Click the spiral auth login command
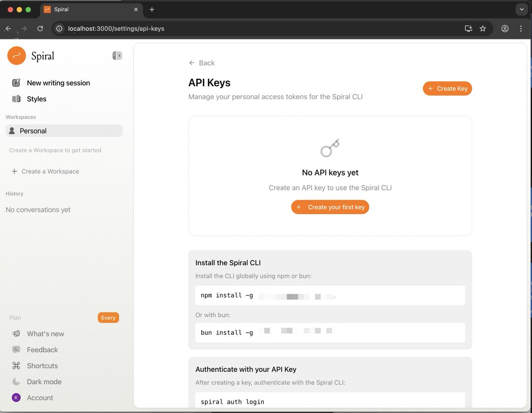Viewport: 532px width, 413px height. point(330,400)
